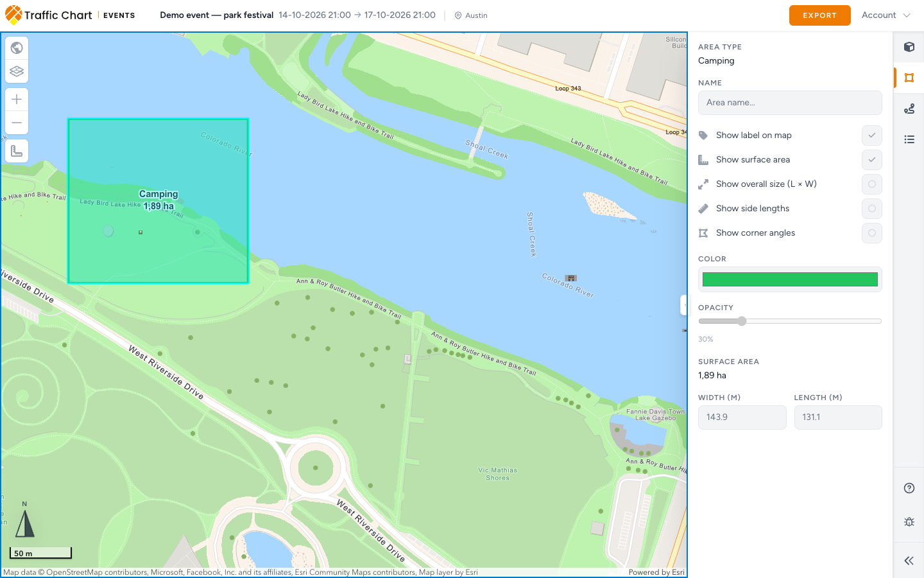The height and width of the screenshot is (578, 924).
Task: Click the Austin location pin icon
Action: click(x=458, y=15)
